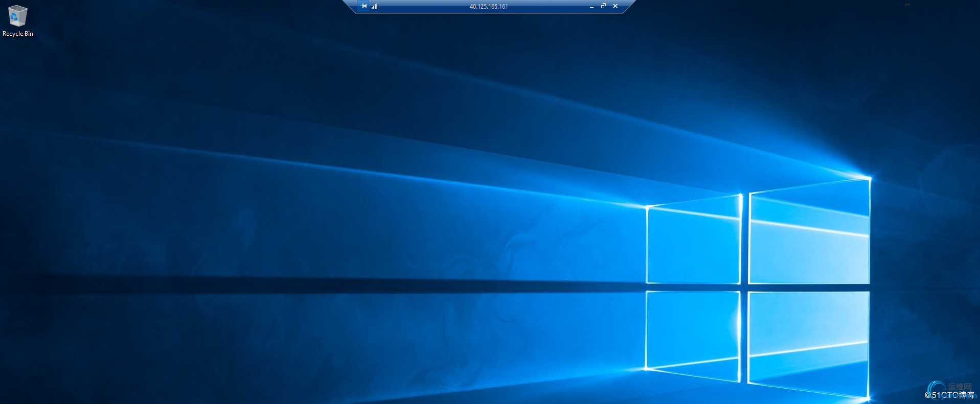Viewport: 980px width, 404px height.
Task: Show connection quality via signal bars icon
Action: click(374, 6)
